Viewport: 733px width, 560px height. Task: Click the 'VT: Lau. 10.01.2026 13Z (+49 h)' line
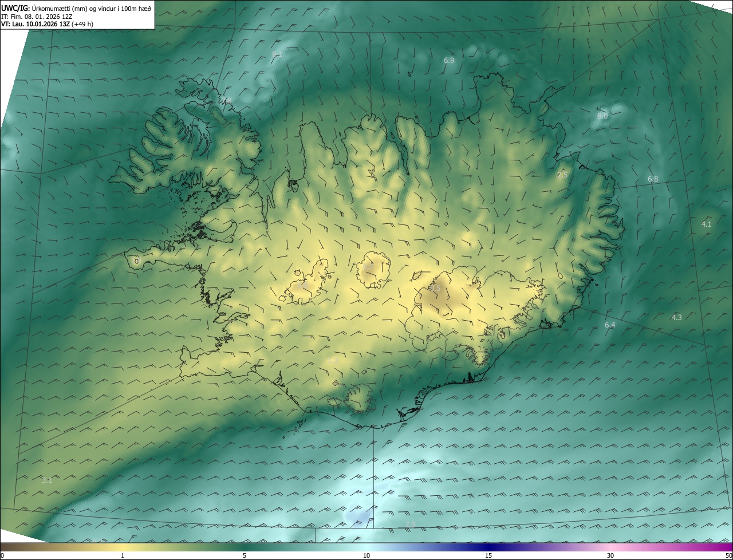pos(47,24)
